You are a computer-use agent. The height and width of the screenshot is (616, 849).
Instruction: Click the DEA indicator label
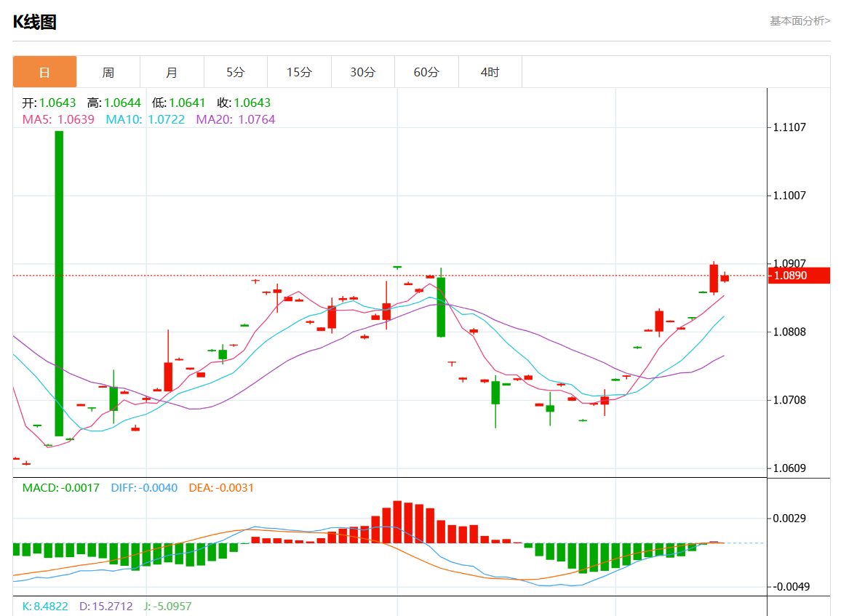[221, 487]
